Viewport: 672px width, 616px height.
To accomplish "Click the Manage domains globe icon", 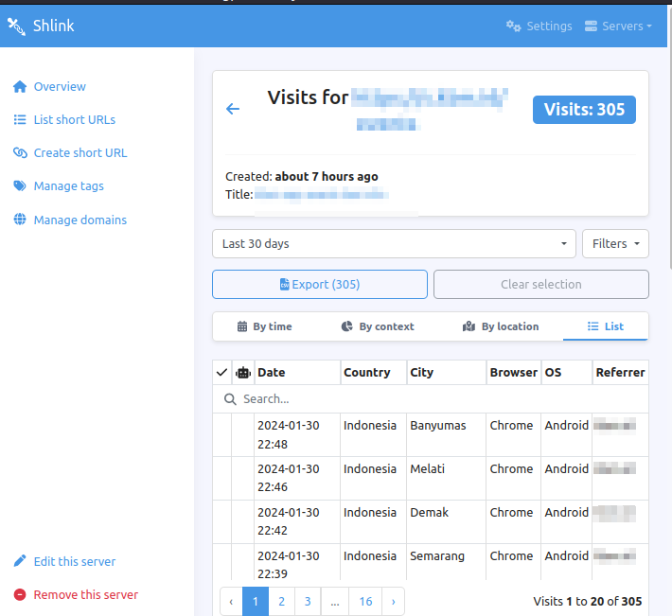I will [20, 220].
